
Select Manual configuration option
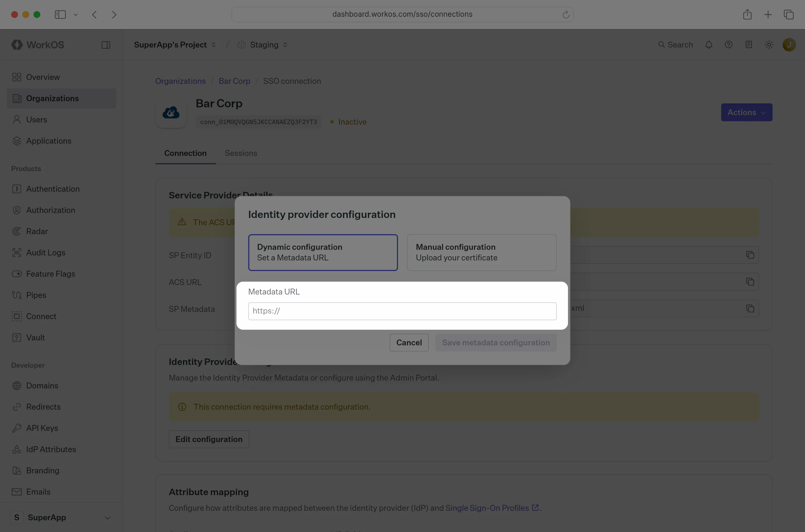(482, 252)
